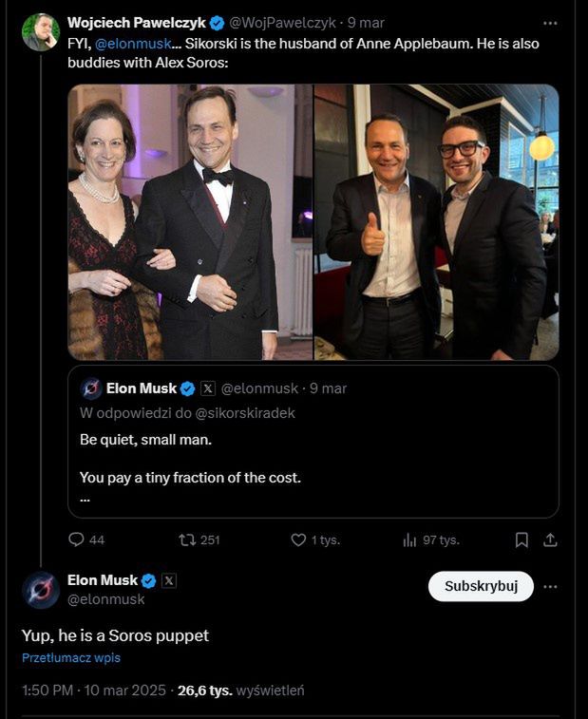
Task: Expand truncated quoted tweet text ellipsis
Action: [85, 499]
